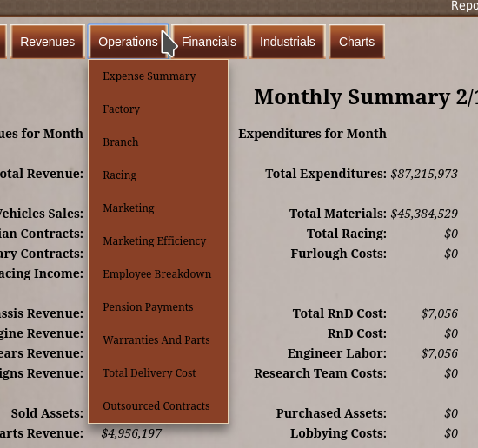Open Warranties And Parts report
The width and height of the screenshot is (478, 448).
[158, 339]
